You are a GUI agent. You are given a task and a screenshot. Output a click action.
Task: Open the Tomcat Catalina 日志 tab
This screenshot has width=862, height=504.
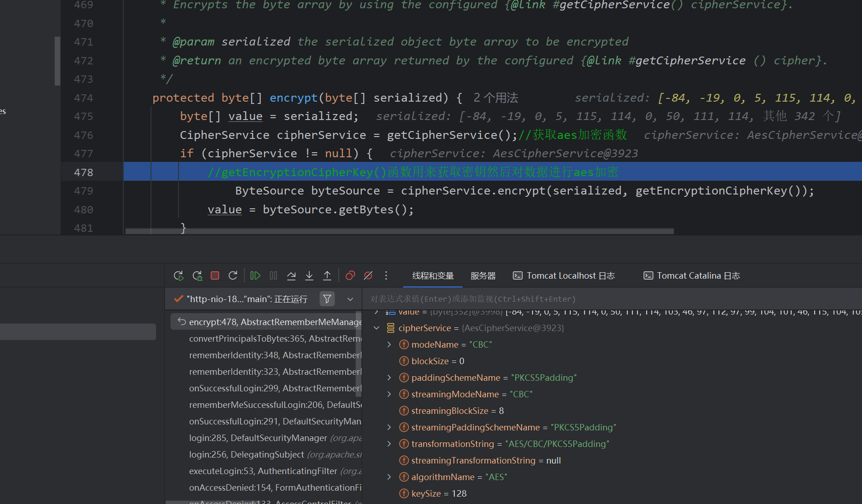(692, 275)
